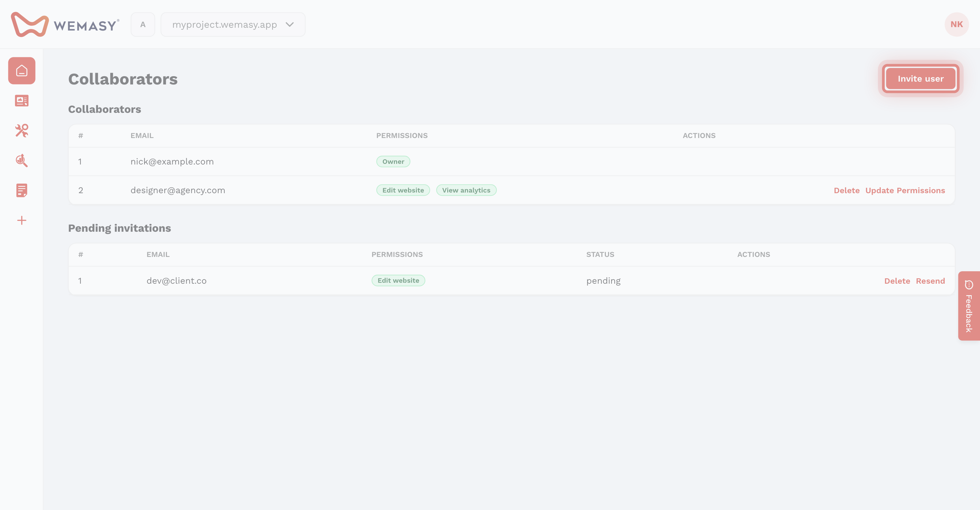Click the View analytics permission badge
This screenshot has height=510, width=980.
click(x=466, y=190)
